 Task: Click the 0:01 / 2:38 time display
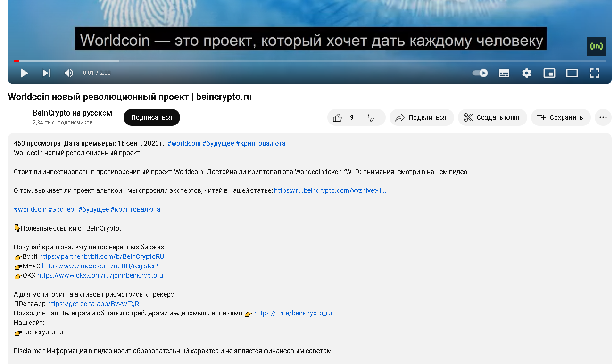point(97,73)
